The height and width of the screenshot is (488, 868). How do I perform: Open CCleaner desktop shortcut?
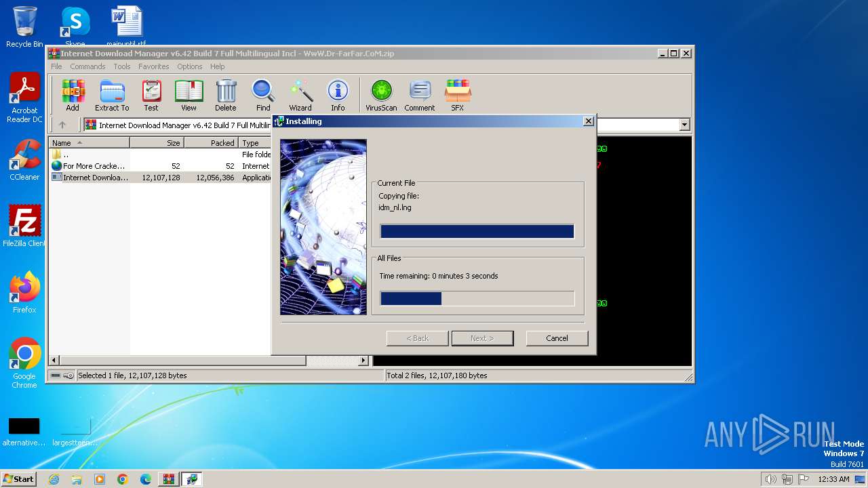click(24, 160)
